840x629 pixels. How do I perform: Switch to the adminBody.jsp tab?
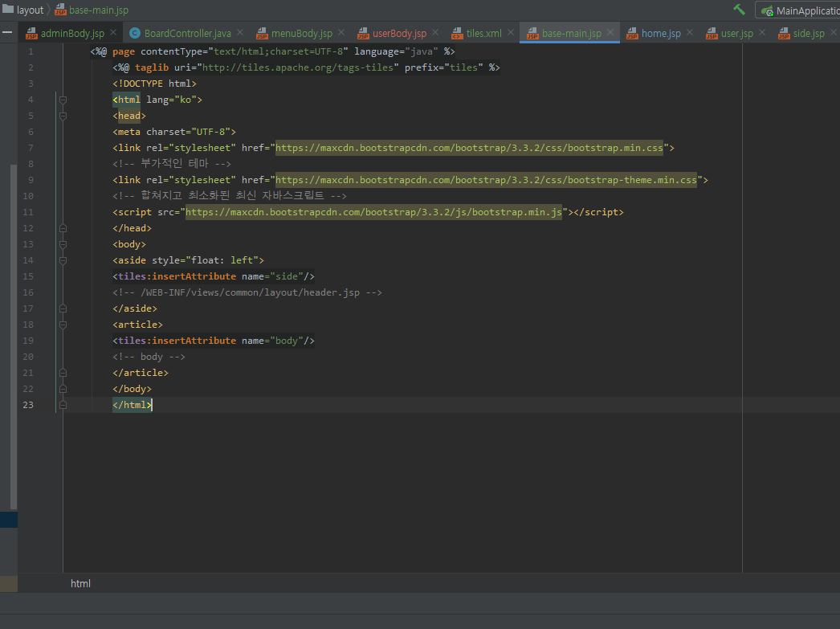pyautogui.click(x=72, y=33)
